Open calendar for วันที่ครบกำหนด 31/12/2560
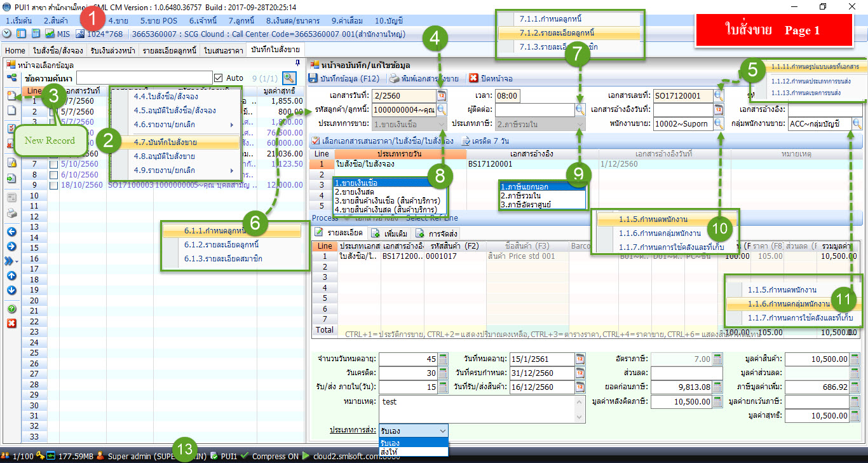The image size is (868, 463). (580, 373)
